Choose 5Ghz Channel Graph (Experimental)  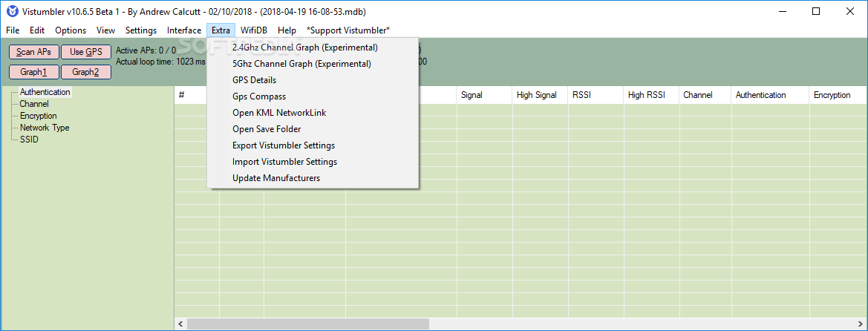click(x=313, y=64)
